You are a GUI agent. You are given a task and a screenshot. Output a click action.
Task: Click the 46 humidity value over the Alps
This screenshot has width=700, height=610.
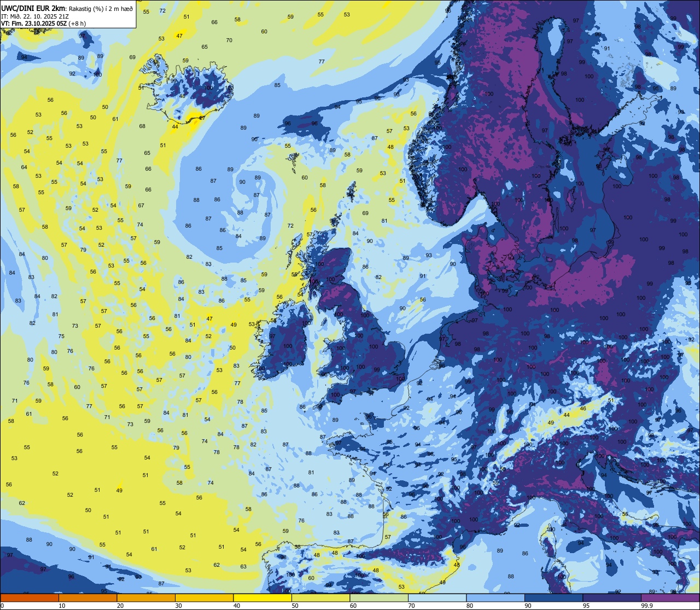click(583, 409)
